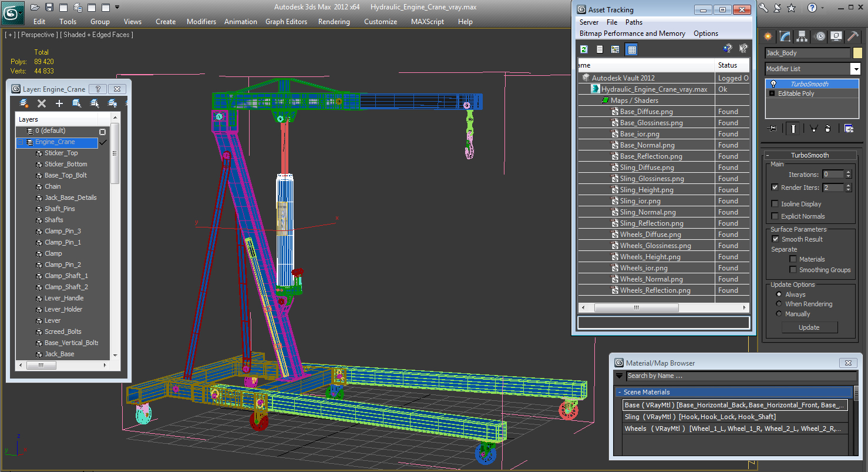The image size is (868, 472).
Task: Enable Isoline Display checkbox
Action: pos(775,204)
